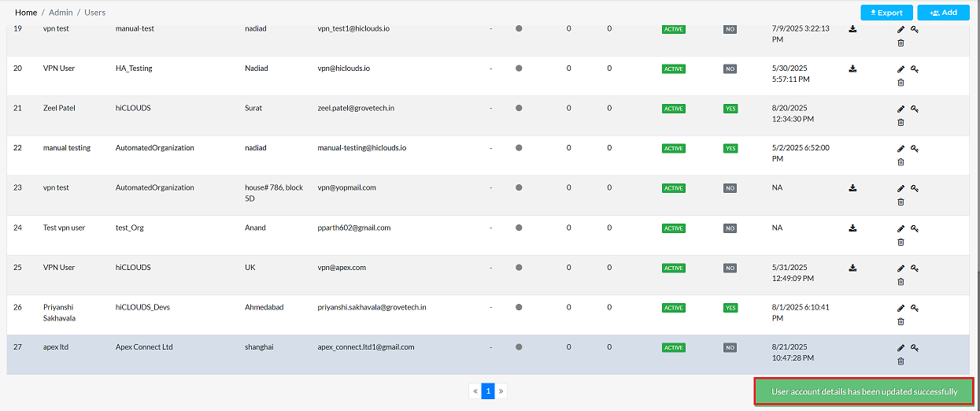This screenshot has width=980, height=411.
Task: Go to previous page with pagination arrow
Action: (475, 391)
